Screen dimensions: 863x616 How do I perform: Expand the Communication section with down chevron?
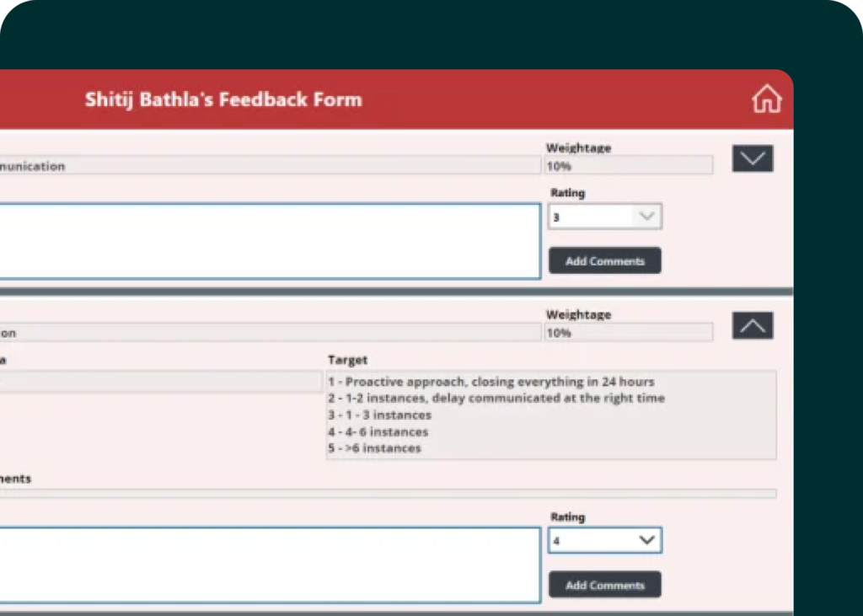[752, 158]
